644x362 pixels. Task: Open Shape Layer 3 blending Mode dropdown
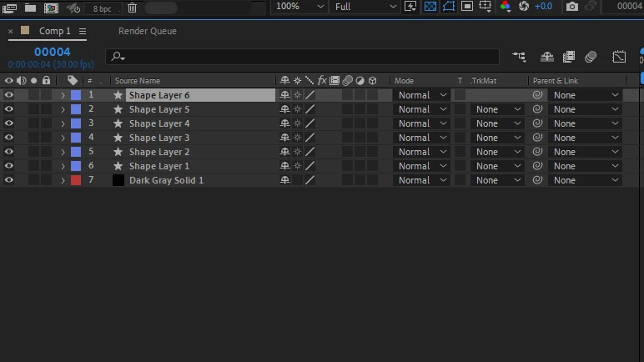[422, 138]
